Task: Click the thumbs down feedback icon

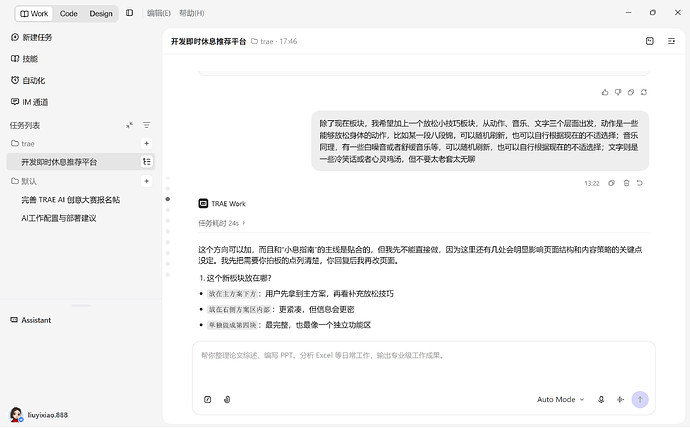Action: [618, 92]
